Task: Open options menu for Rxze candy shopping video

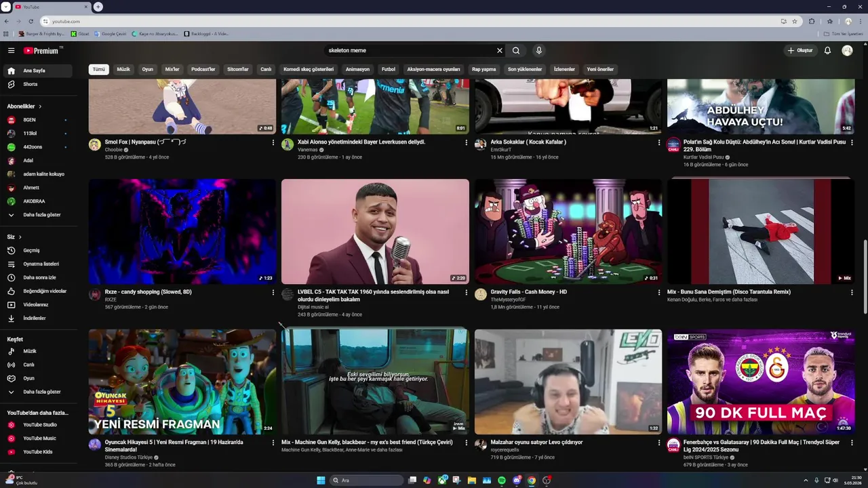Action: click(x=273, y=293)
